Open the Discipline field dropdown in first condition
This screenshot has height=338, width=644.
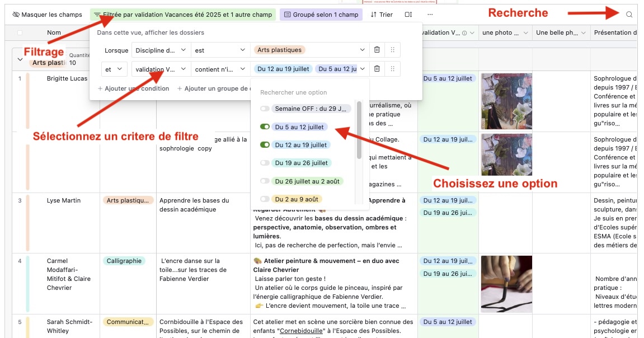tap(161, 50)
